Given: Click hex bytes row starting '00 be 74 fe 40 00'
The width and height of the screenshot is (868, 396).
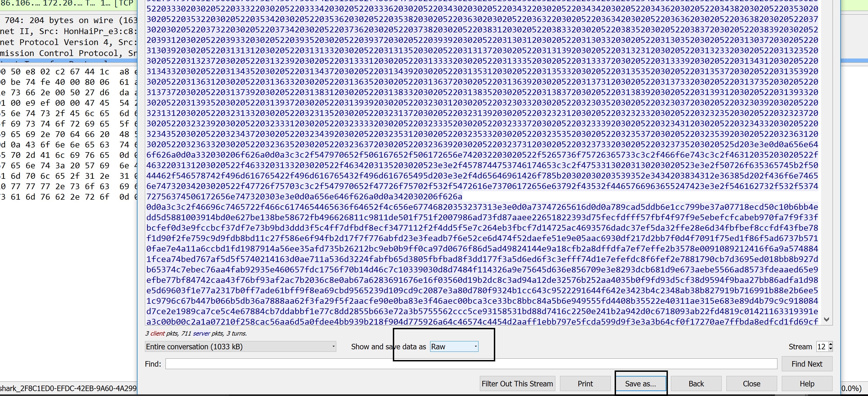Looking at the screenshot, I should 68,82.
